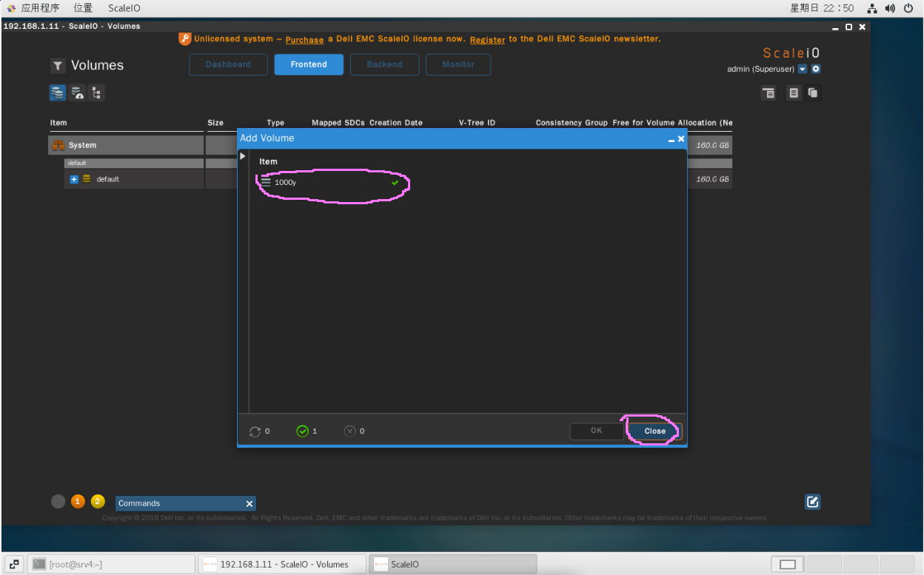Open the ScaleIO settings gear icon

click(x=816, y=69)
